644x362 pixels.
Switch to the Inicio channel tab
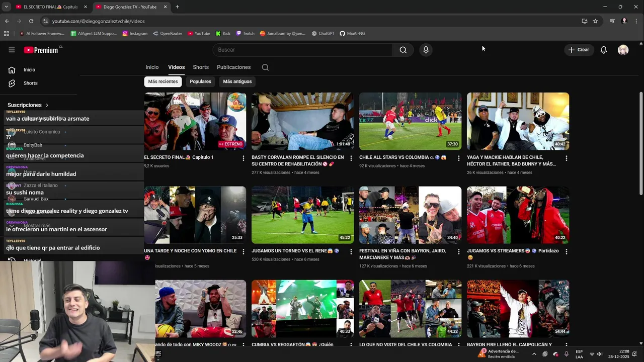point(152,67)
